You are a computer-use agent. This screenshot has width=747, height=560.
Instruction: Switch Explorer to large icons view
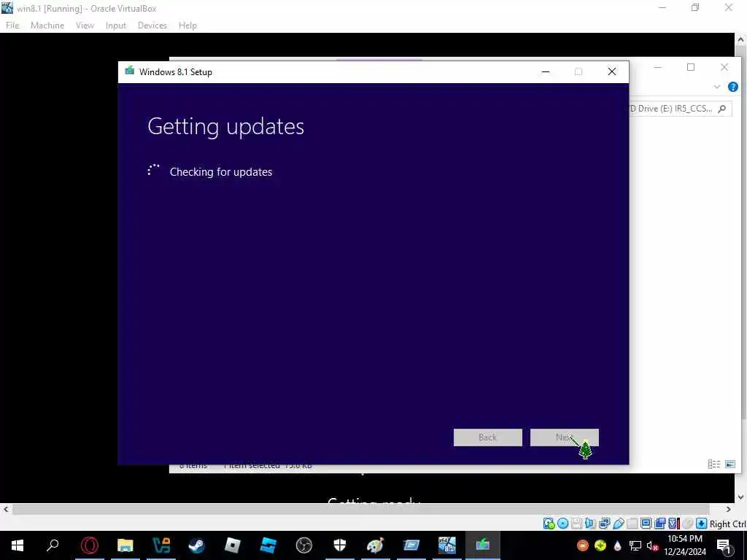[729, 464]
